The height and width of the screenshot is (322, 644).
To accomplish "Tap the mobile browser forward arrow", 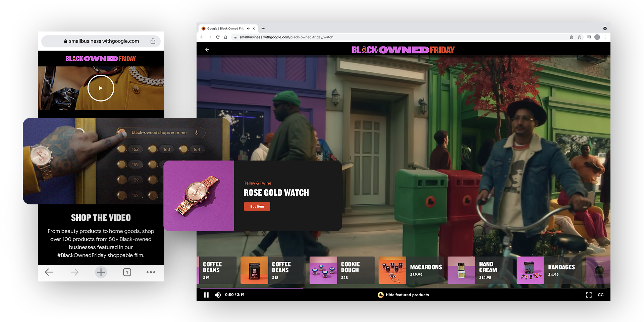I will tap(75, 272).
